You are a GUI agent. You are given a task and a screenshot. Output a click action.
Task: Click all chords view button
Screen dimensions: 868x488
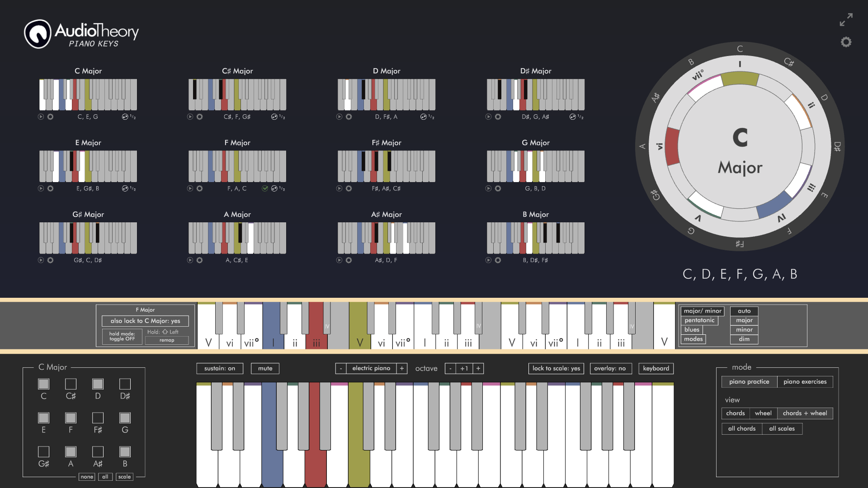[741, 428]
